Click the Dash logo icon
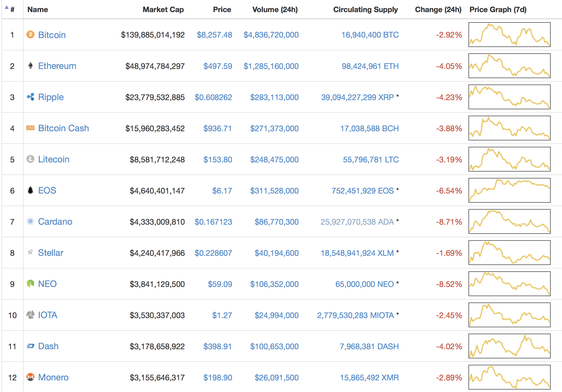 click(x=30, y=346)
